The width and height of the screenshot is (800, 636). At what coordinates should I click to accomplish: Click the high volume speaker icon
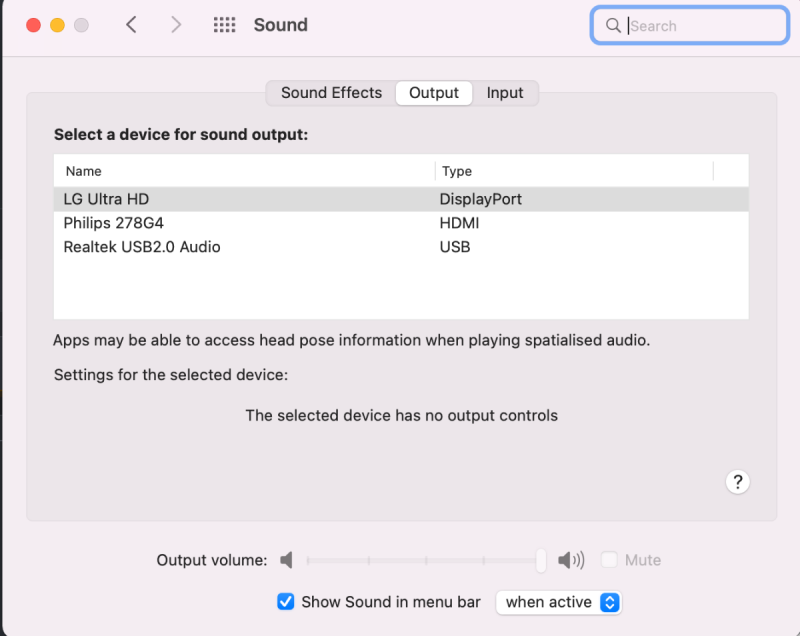[x=571, y=560]
